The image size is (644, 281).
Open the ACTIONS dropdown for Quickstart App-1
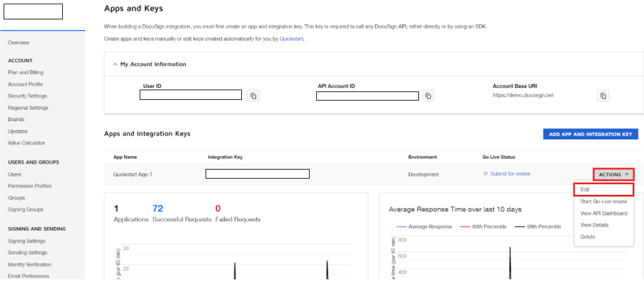[x=614, y=174]
